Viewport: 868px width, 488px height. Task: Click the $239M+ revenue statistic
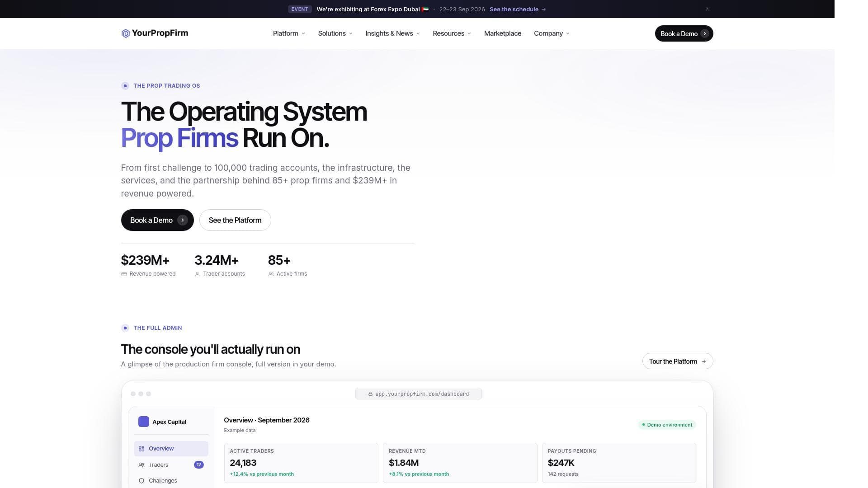point(145,260)
